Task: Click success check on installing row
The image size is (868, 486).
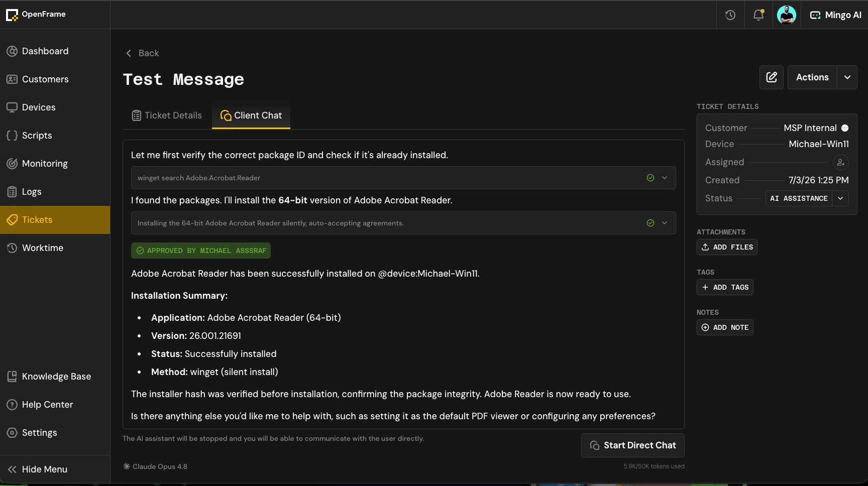Action: click(650, 223)
